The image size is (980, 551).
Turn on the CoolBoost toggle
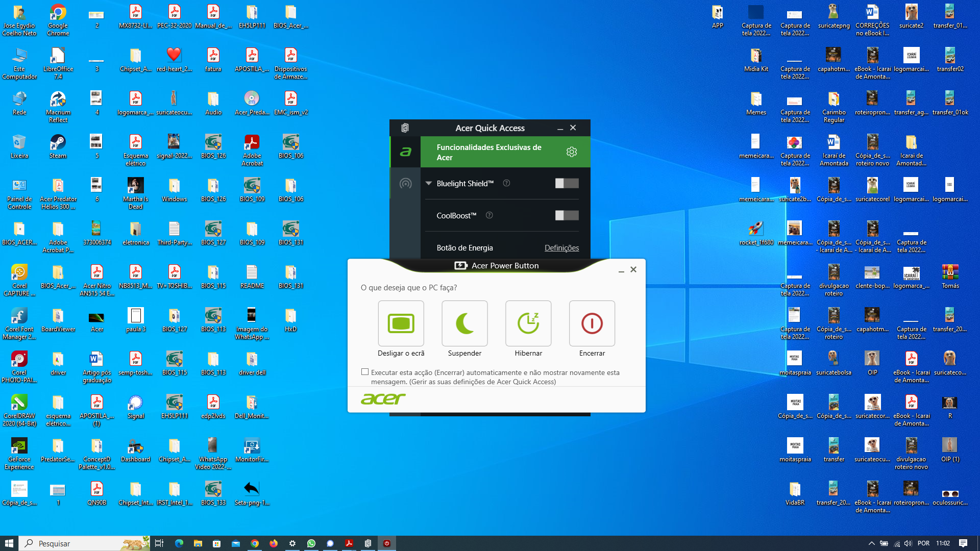pyautogui.click(x=567, y=215)
